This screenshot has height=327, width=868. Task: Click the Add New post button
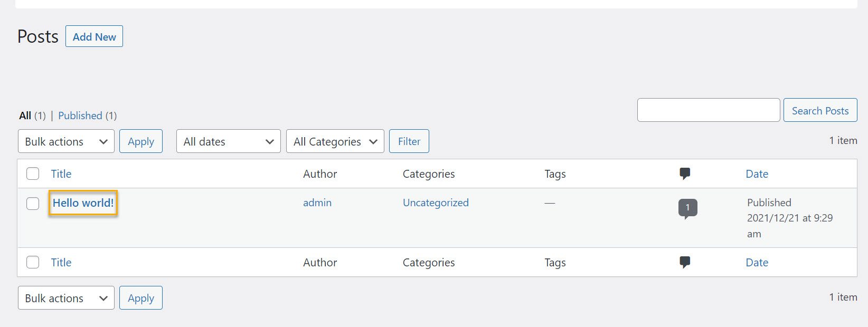click(94, 36)
